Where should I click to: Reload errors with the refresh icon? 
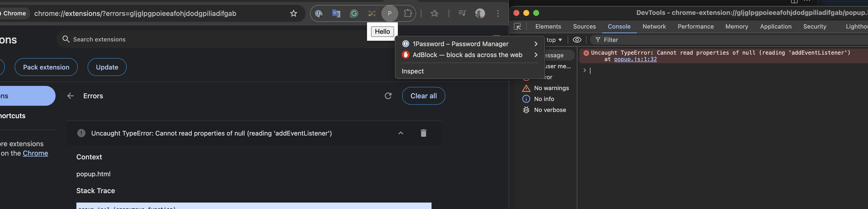click(x=388, y=96)
